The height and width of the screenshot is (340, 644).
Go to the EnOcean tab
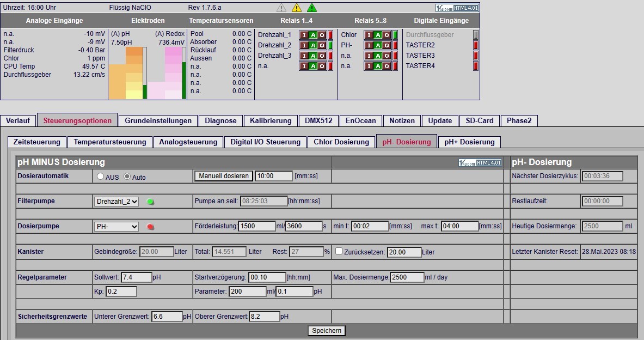(x=360, y=120)
